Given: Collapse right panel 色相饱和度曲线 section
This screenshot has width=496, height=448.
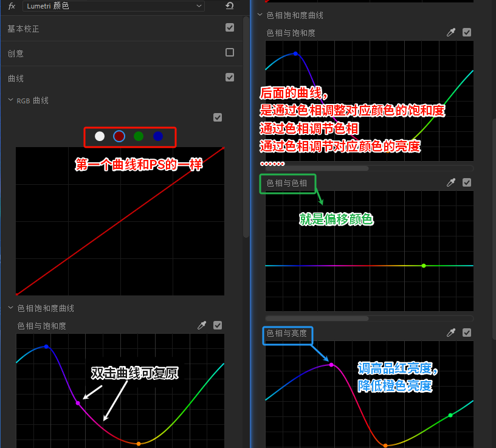Looking at the screenshot, I should tap(260, 15).
